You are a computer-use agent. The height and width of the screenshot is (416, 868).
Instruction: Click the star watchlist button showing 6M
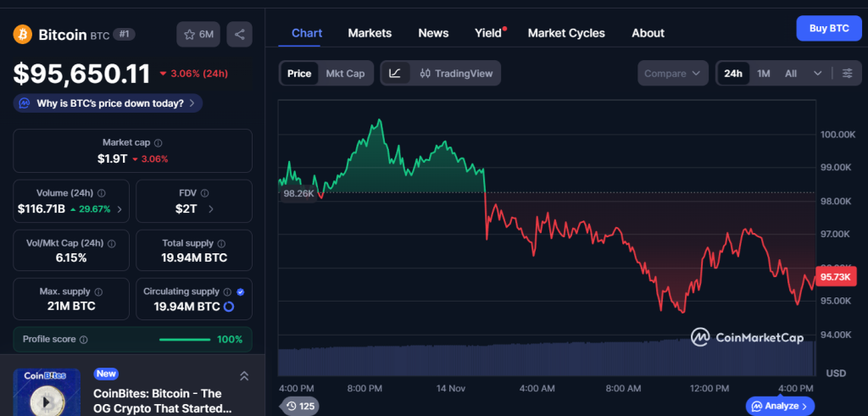tap(198, 35)
